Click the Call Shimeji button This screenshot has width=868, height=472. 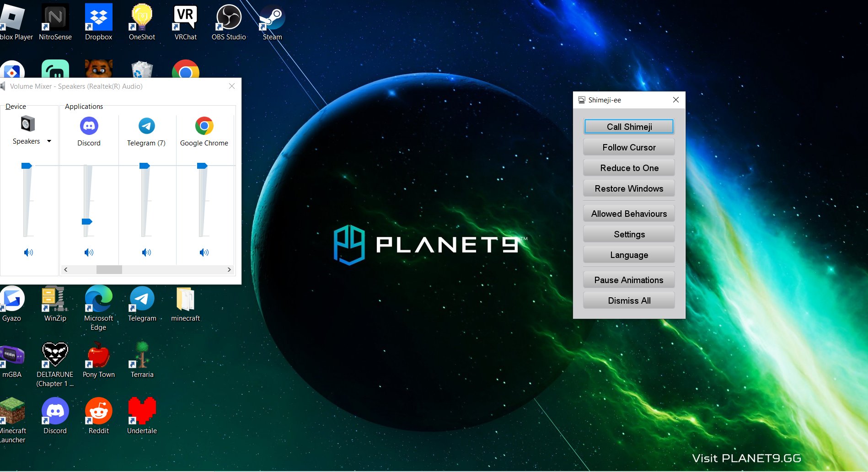[x=629, y=127]
